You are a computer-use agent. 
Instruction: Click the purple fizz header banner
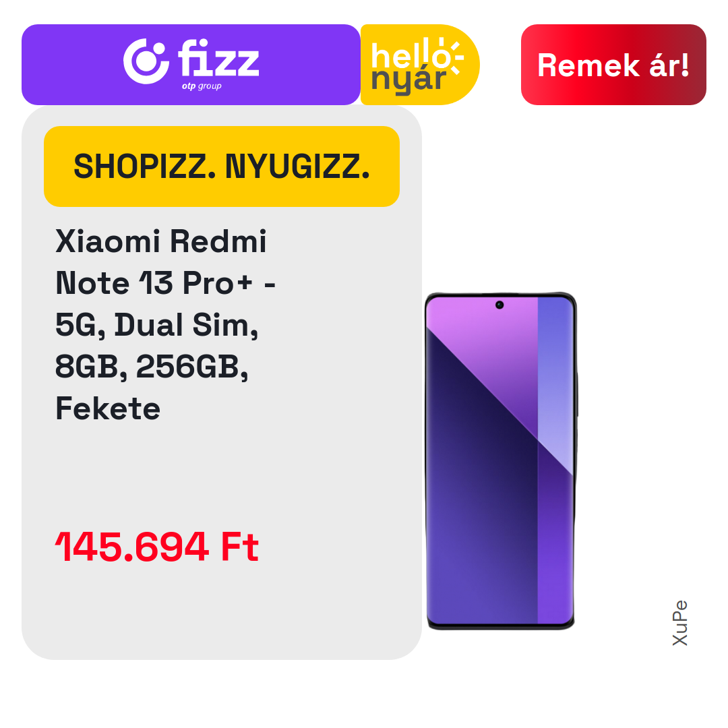tap(191, 65)
